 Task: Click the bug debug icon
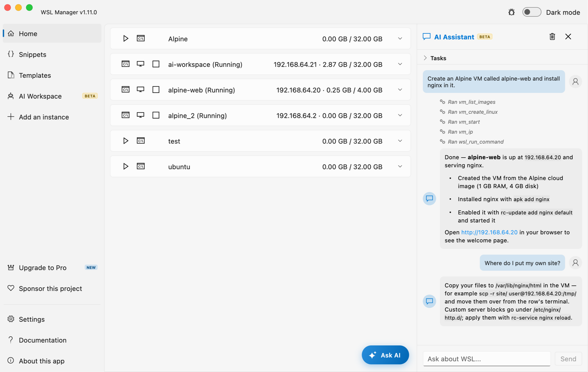click(x=511, y=12)
